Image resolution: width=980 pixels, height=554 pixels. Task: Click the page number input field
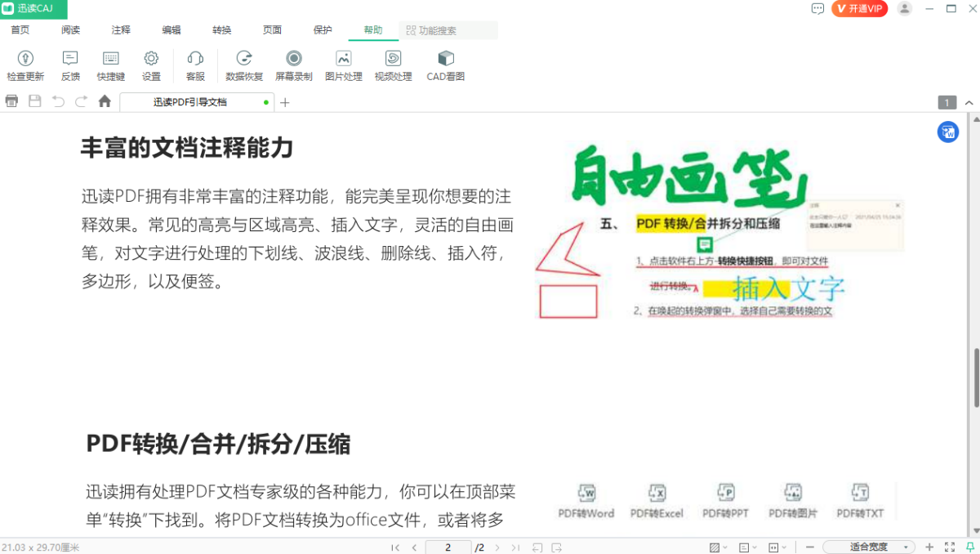coord(448,547)
